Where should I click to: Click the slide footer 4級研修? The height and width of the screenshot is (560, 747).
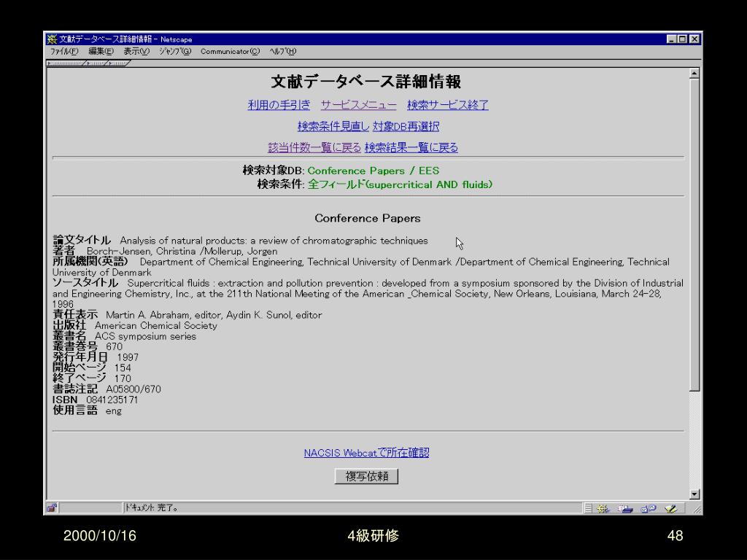click(x=373, y=536)
